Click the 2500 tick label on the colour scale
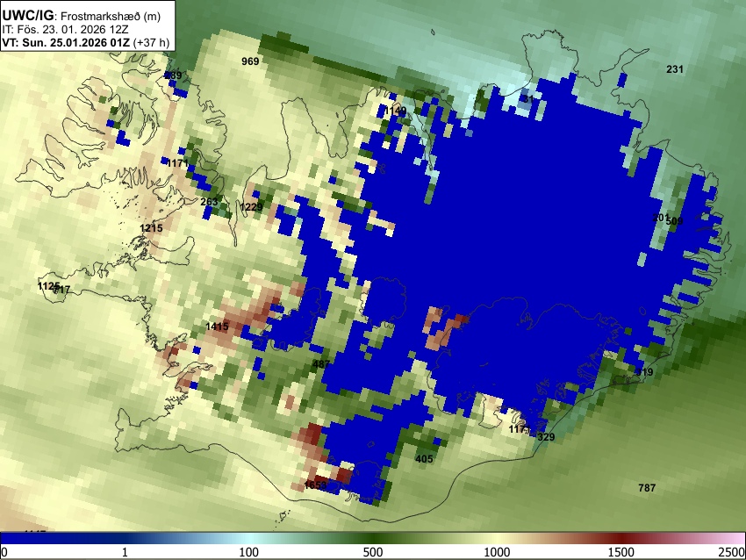This screenshot has width=746, height=560. [x=732, y=552]
